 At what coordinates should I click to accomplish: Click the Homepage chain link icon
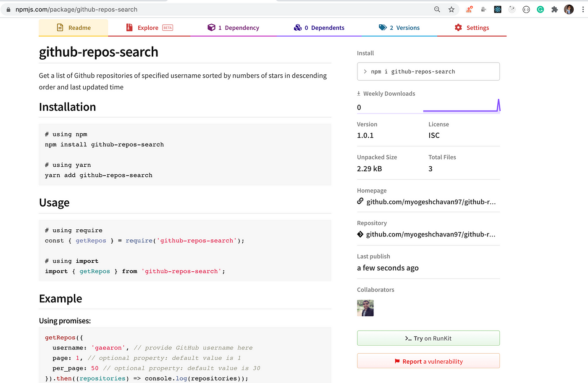360,201
